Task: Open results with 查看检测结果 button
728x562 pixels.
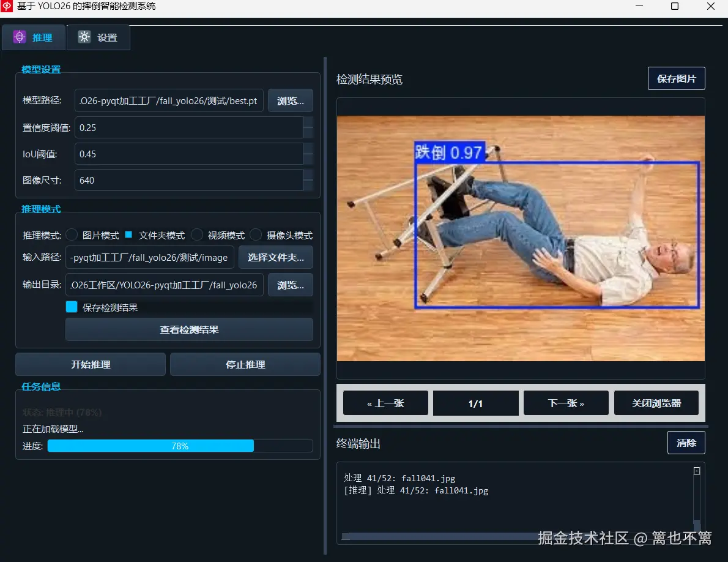Action: click(x=189, y=329)
